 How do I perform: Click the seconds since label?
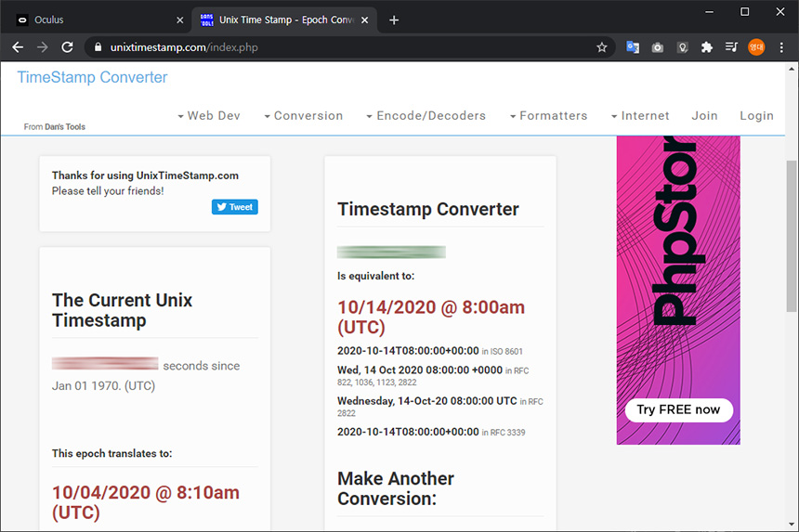click(202, 366)
